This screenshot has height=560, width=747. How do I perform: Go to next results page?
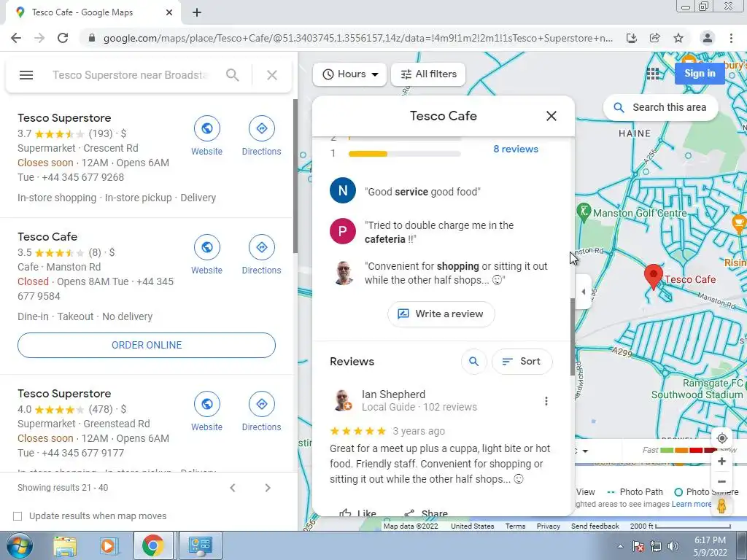tap(268, 488)
